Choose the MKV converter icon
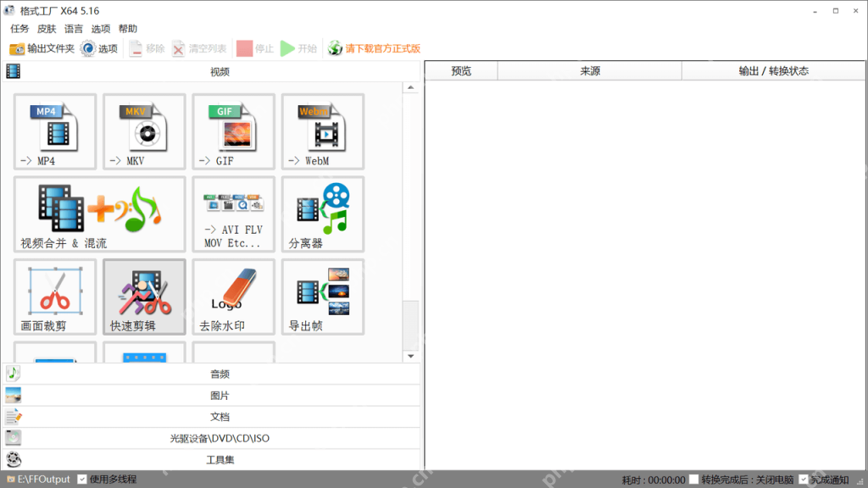The height and width of the screenshot is (488, 868). (x=144, y=131)
